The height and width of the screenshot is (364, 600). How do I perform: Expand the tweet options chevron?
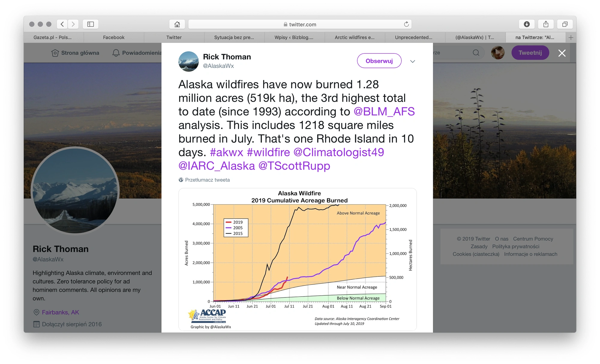coord(412,61)
